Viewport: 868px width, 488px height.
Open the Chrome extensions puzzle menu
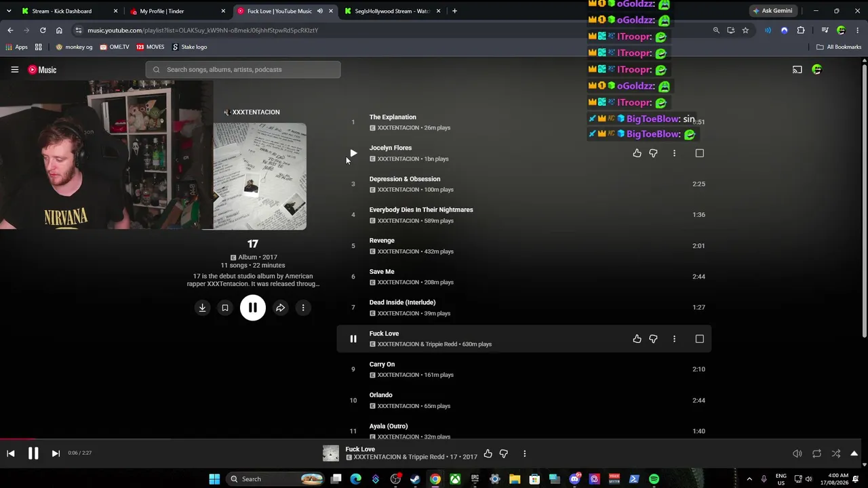click(801, 30)
